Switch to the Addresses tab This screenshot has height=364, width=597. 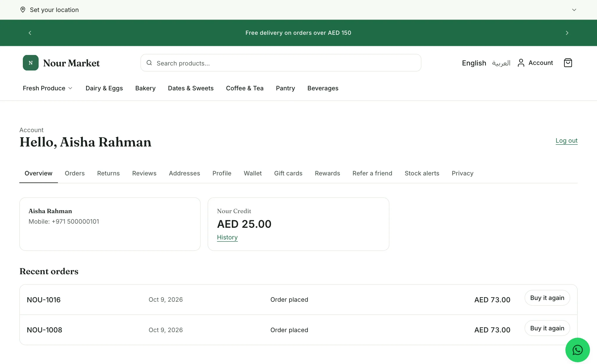[184, 173]
